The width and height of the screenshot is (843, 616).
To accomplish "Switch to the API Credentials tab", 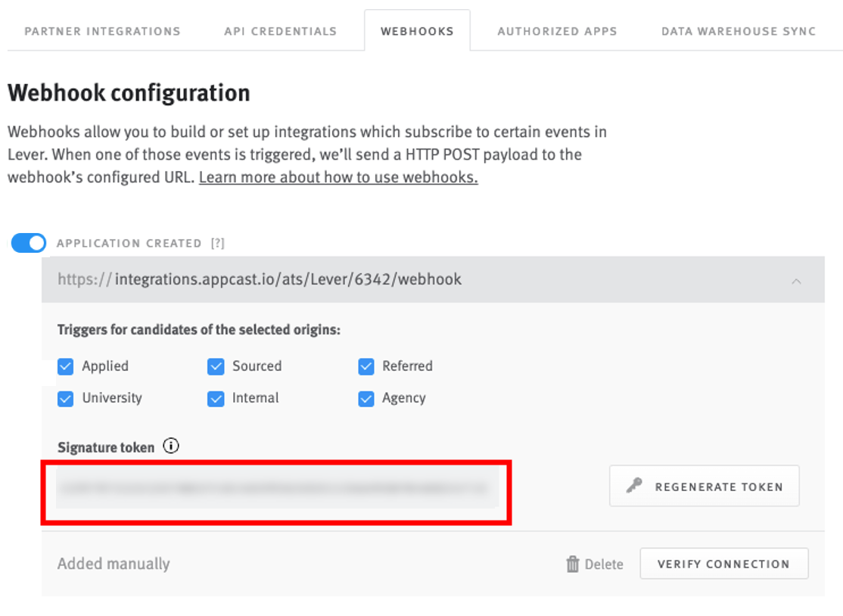I will 280,31.
